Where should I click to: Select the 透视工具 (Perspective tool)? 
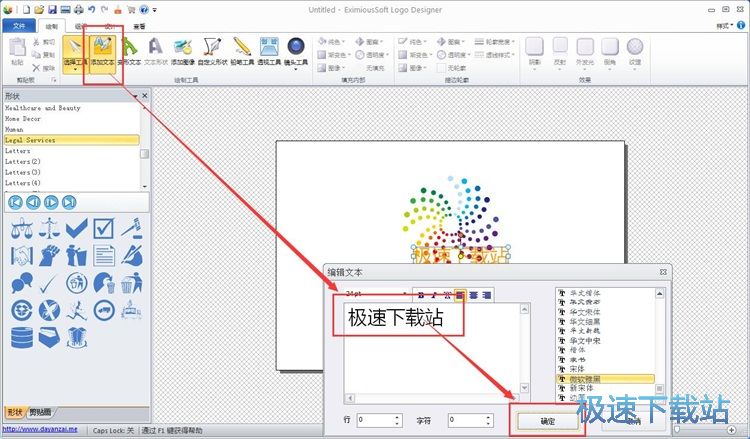pyautogui.click(x=269, y=52)
